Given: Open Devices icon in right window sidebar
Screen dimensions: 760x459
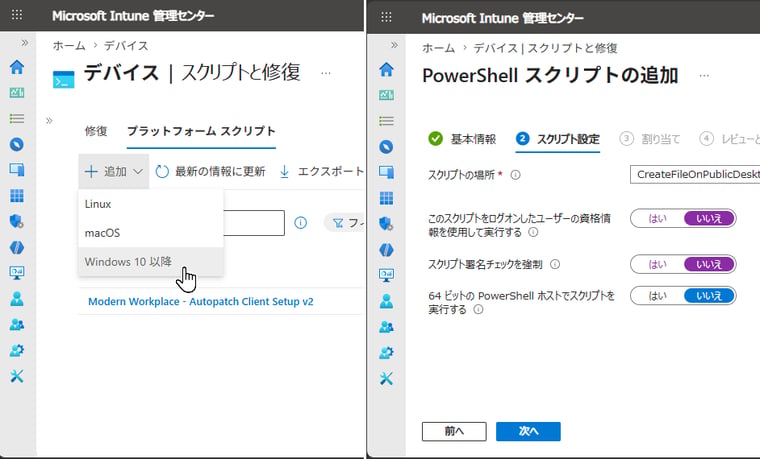Looking at the screenshot, I should 386,172.
